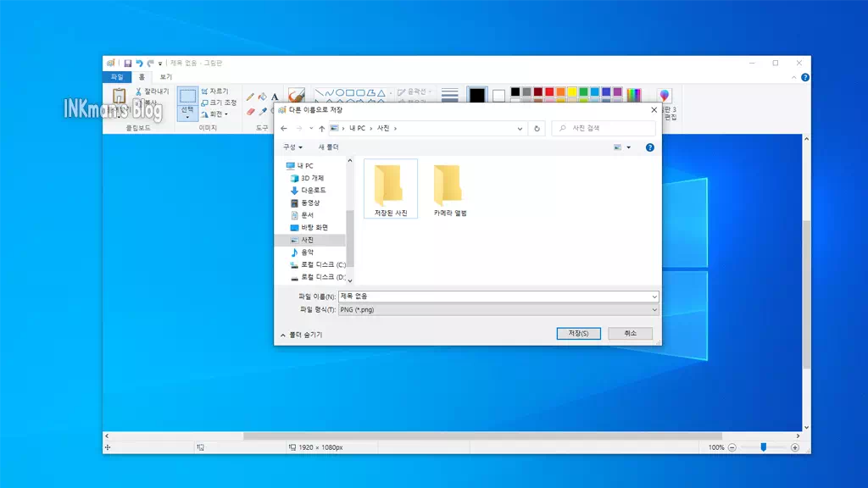This screenshot has height=488, width=868.
Task: Click the Up one level arrow
Action: [x=321, y=129]
